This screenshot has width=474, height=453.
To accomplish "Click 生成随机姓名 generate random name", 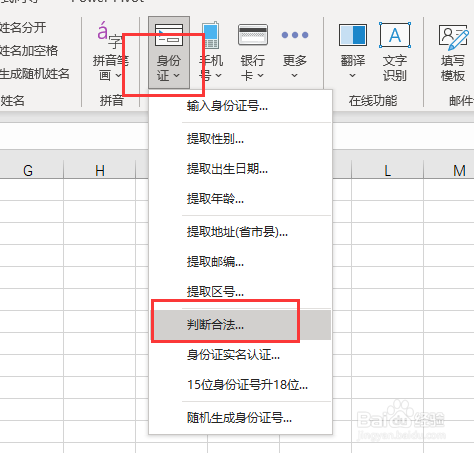I will click(x=35, y=74).
